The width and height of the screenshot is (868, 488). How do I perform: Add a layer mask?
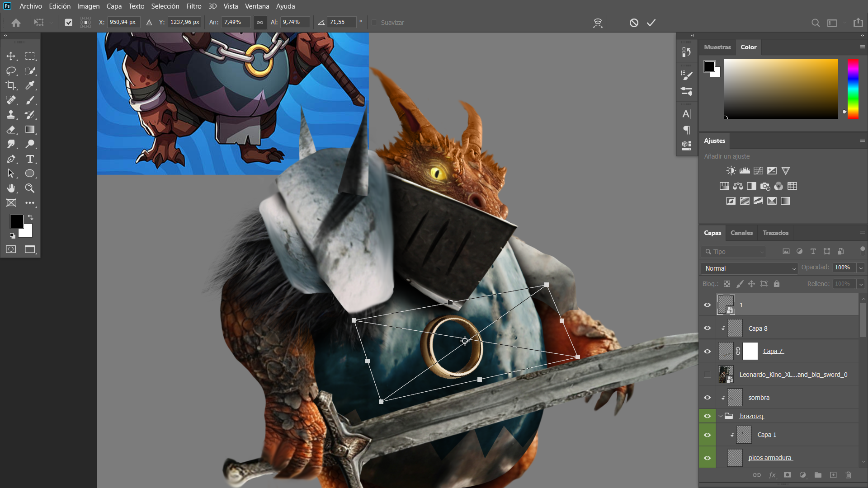788,475
